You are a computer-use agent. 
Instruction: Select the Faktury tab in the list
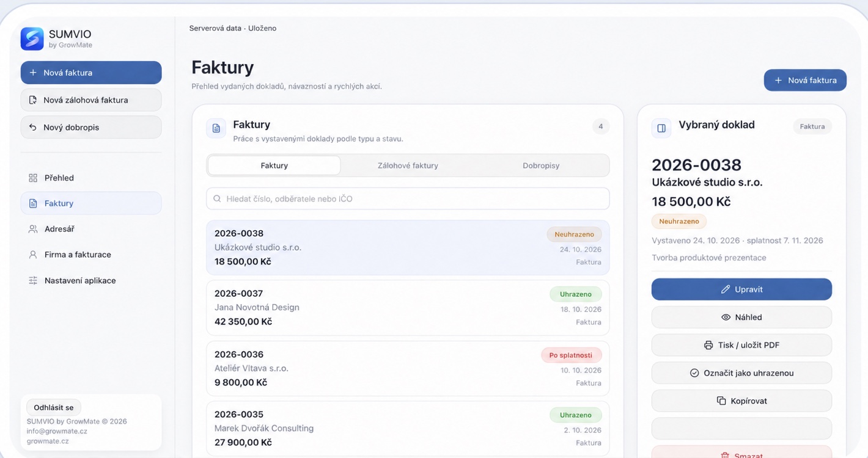pos(274,165)
